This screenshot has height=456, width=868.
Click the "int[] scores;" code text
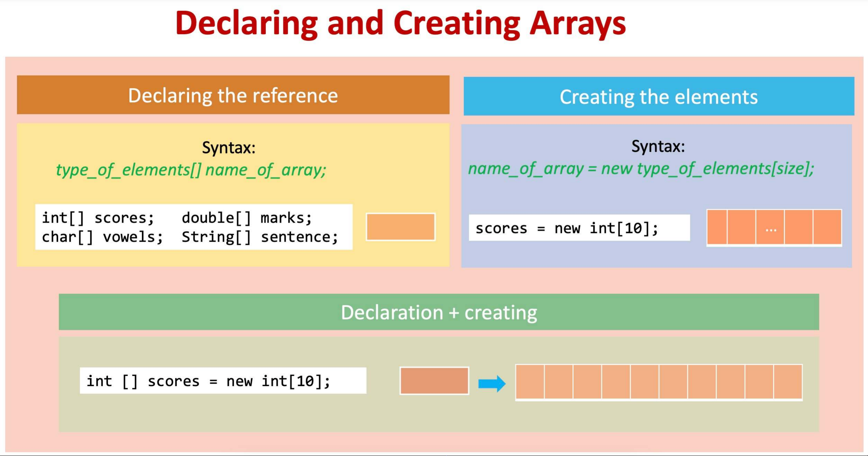[x=98, y=218]
